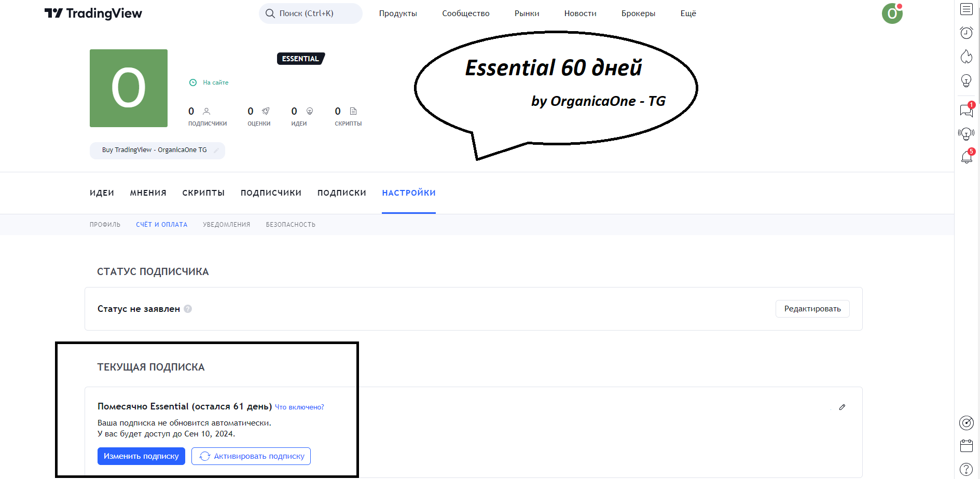Viewport: 980px width, 479px height.
Task: Open the user avatar menu
Action: point(892,13)
